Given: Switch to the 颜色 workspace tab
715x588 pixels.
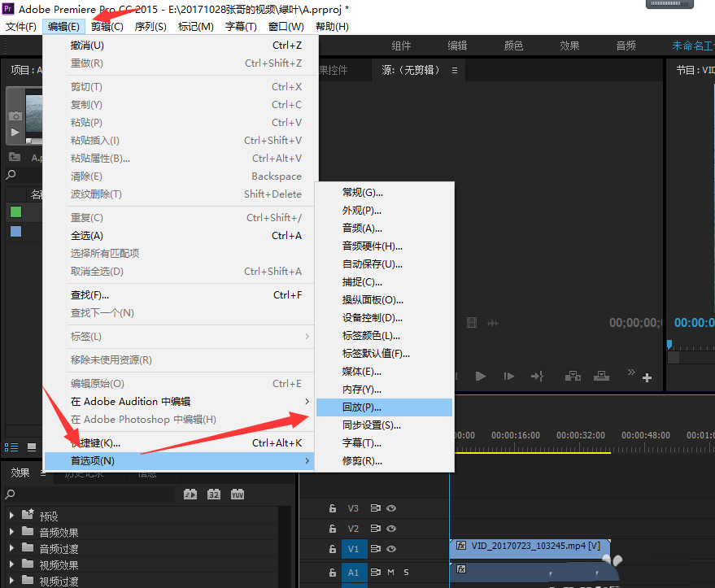Looking at the screenshot, I should 513,46.
